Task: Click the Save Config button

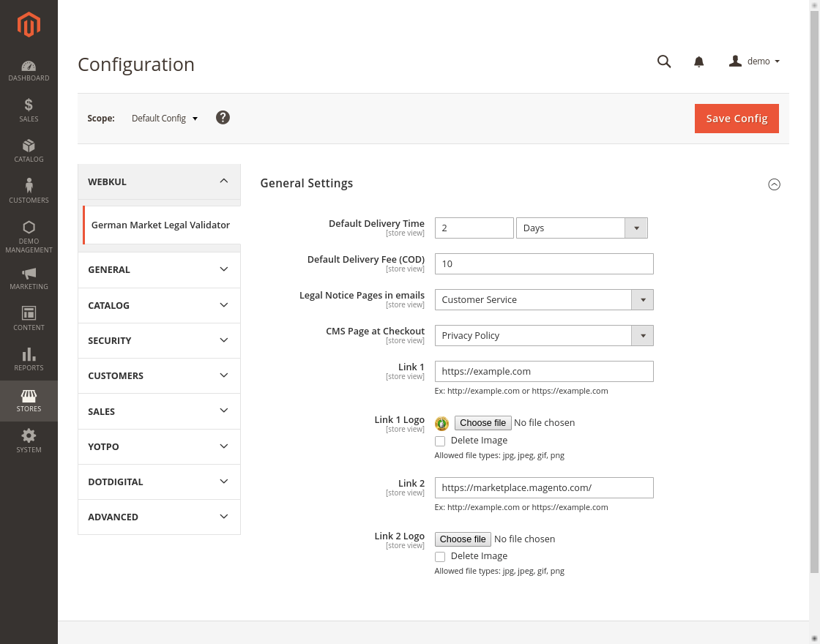Action: coord(737,119)
